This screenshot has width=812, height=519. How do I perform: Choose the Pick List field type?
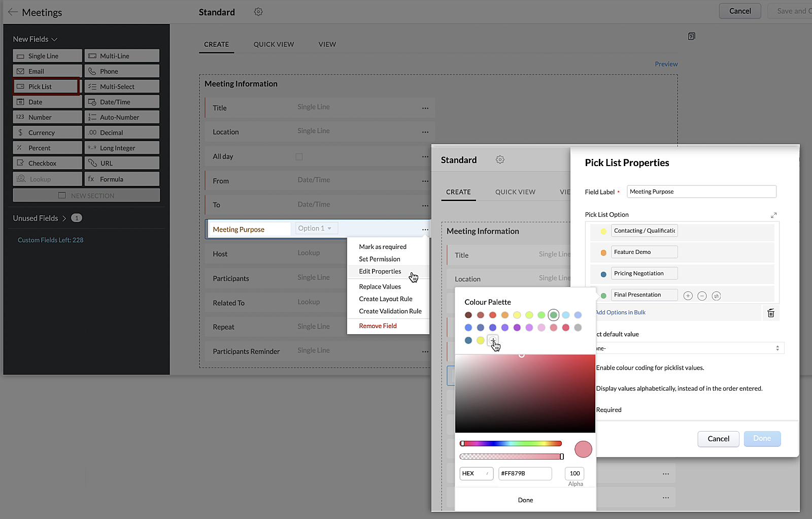(x=47, y=87)
